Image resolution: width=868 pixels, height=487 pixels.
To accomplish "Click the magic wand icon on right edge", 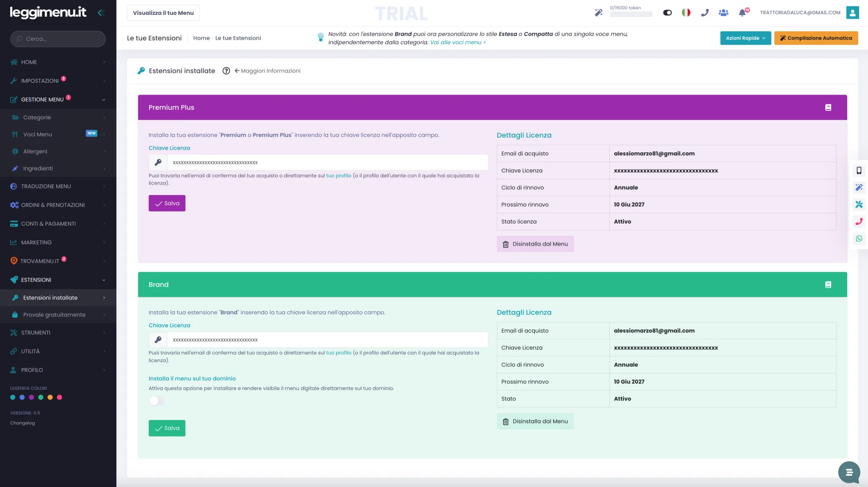I will 859,188.
